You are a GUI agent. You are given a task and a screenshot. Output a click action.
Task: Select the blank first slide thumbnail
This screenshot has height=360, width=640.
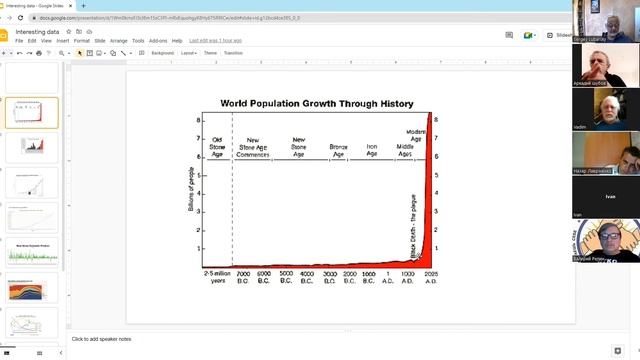(32, 78)
